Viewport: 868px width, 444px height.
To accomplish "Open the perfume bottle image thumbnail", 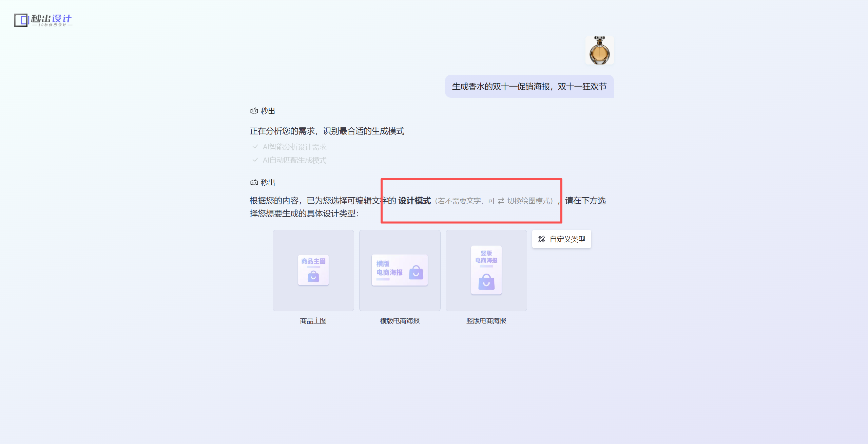I will point(599,50).
